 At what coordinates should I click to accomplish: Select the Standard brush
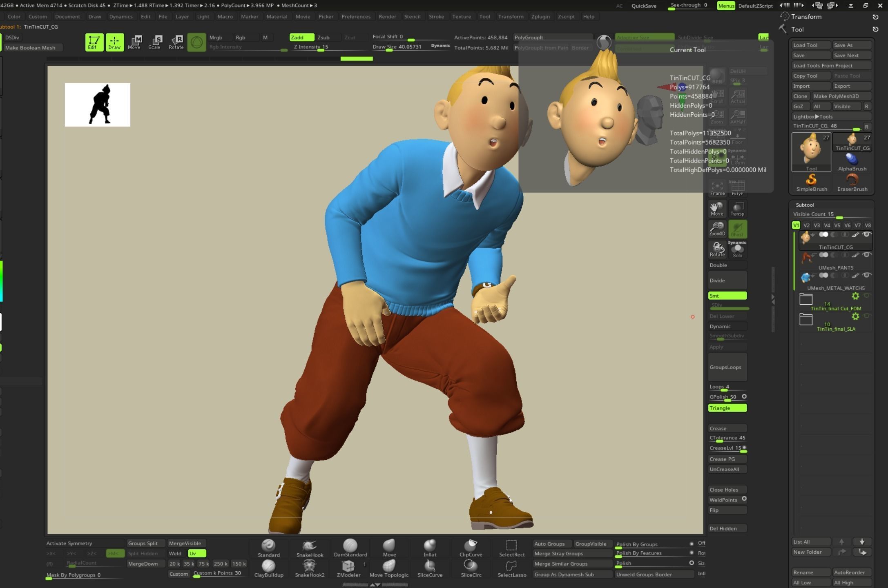(268, 548)
